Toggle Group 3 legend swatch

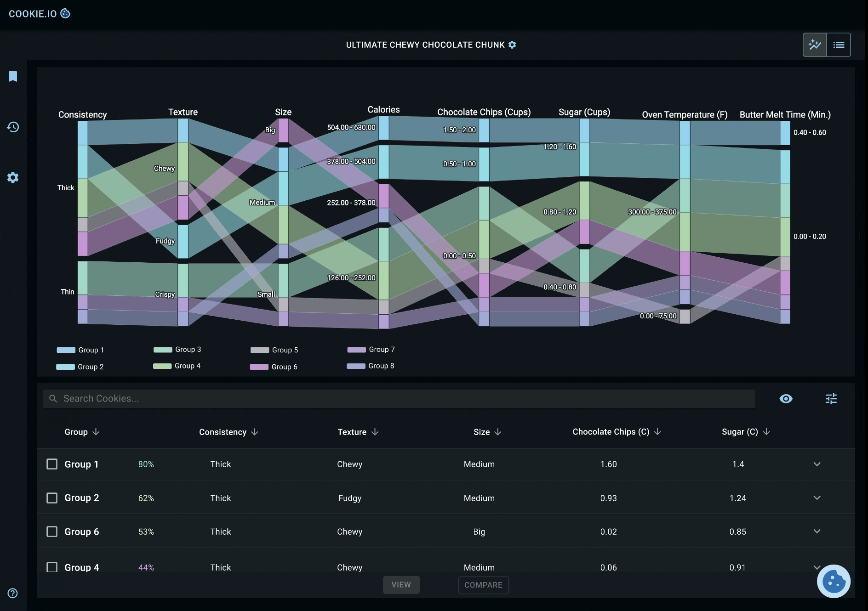[163, 350]
